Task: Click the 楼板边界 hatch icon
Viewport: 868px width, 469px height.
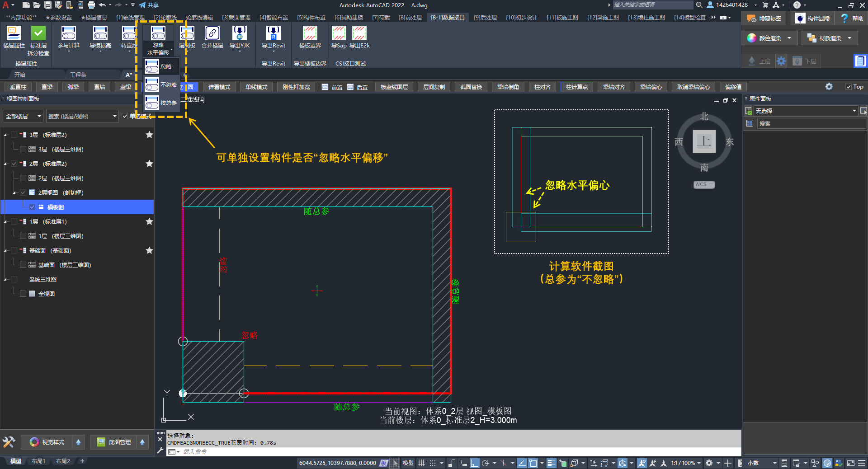Action: coord(310,33)
